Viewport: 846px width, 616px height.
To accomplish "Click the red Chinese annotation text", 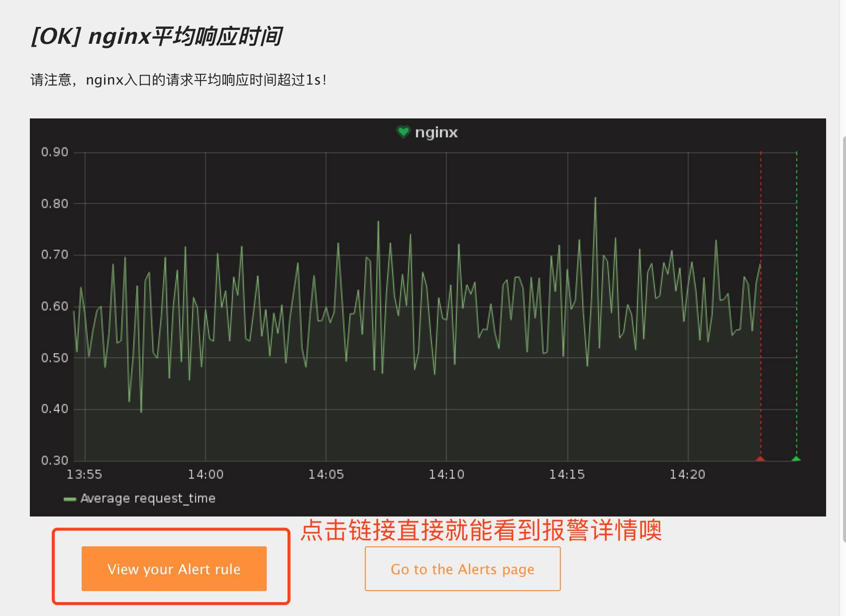I will (x=481, y=530).
